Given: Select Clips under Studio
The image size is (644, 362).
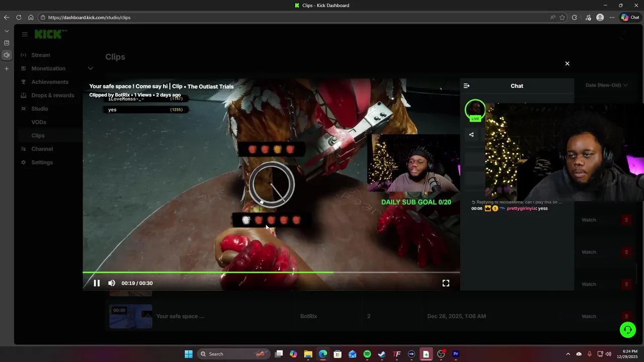Looking at the screenshot, I should point(38,135).
